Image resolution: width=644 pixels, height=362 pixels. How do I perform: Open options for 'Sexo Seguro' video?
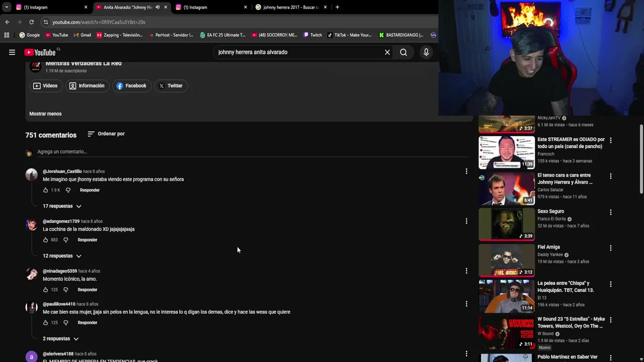coord(611,212)
